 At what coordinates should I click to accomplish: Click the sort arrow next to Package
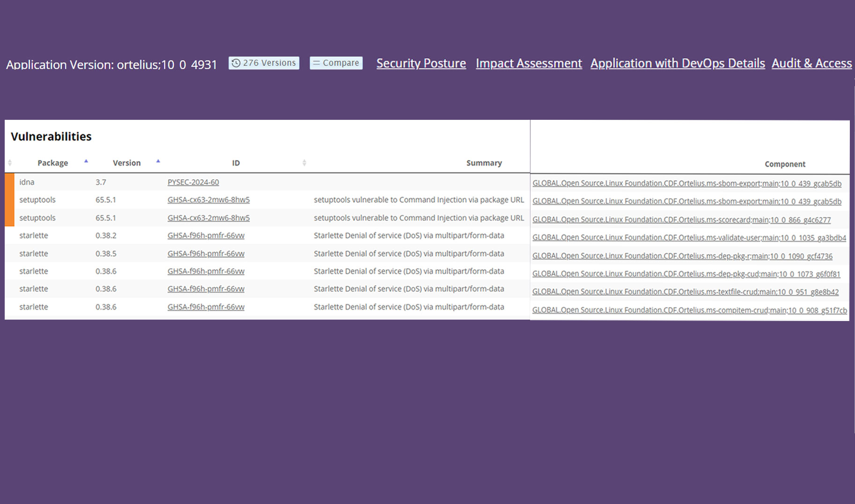pyautogui.click(x=86, y=161)
